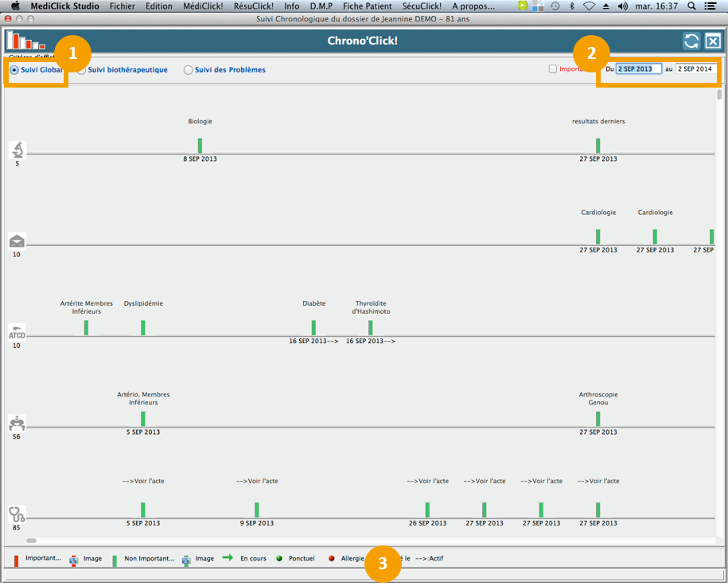Screen dimensions: 728x586
Task: Click the horizontal scrollbar under the timeline
Action: pyautogui.click(x=32, y=541)
